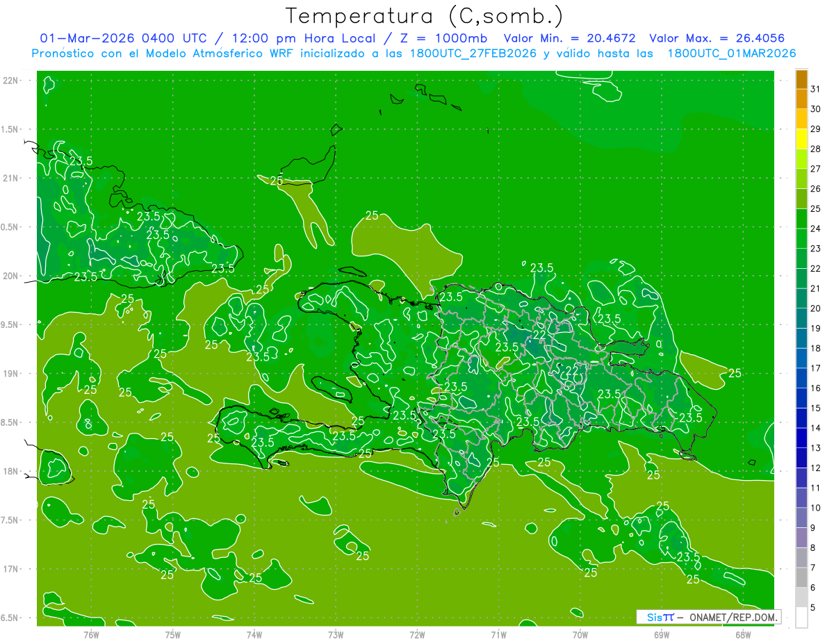Click the '22N' latitude axis label
The image size is (834, 644).
(10, 81)
